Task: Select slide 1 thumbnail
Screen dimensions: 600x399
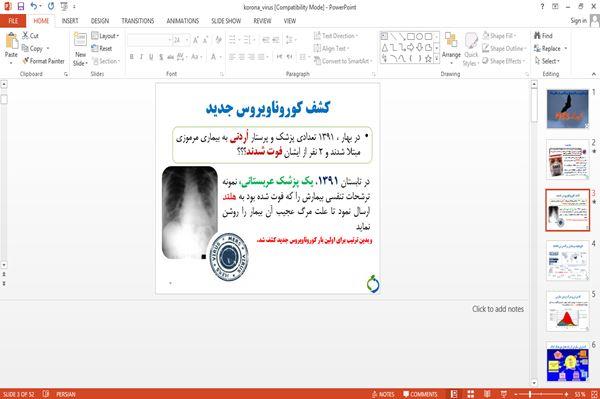Action: 567,109
